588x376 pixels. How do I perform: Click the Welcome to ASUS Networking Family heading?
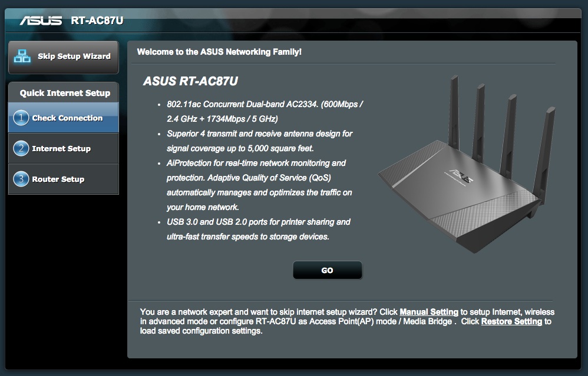click(219, 52)
